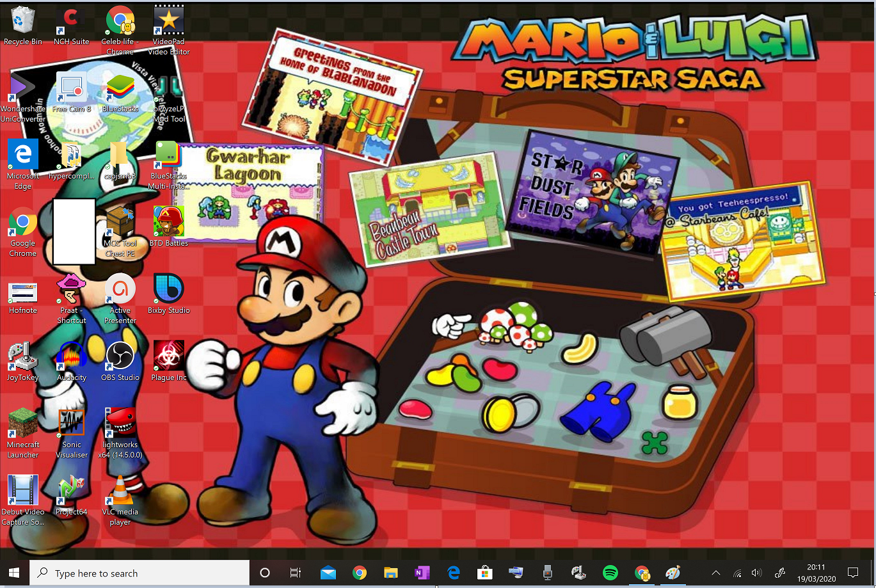The width and height of the screenshot is (876, 588).
Task: Select the OBS Studio desktop icon
Action: 120,362
